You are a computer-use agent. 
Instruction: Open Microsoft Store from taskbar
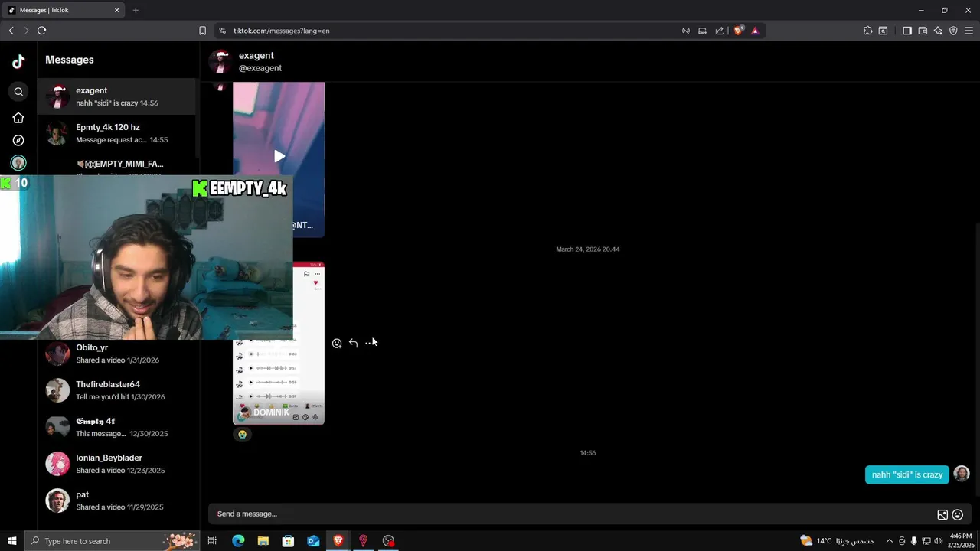[288, 541]
